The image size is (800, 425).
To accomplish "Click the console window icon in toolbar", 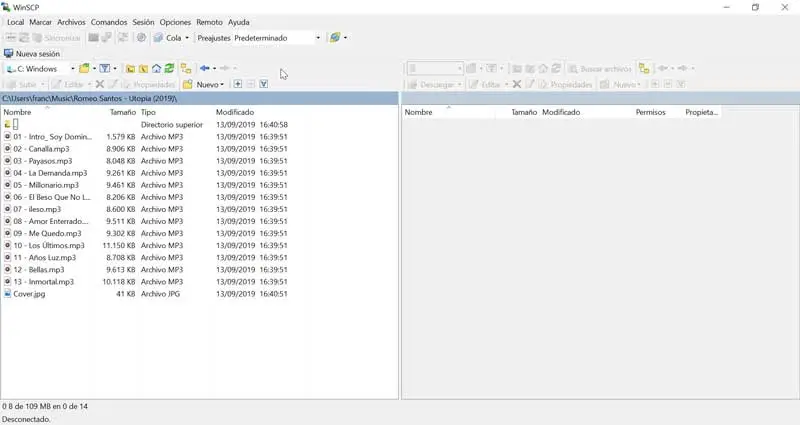I will 93,38.
